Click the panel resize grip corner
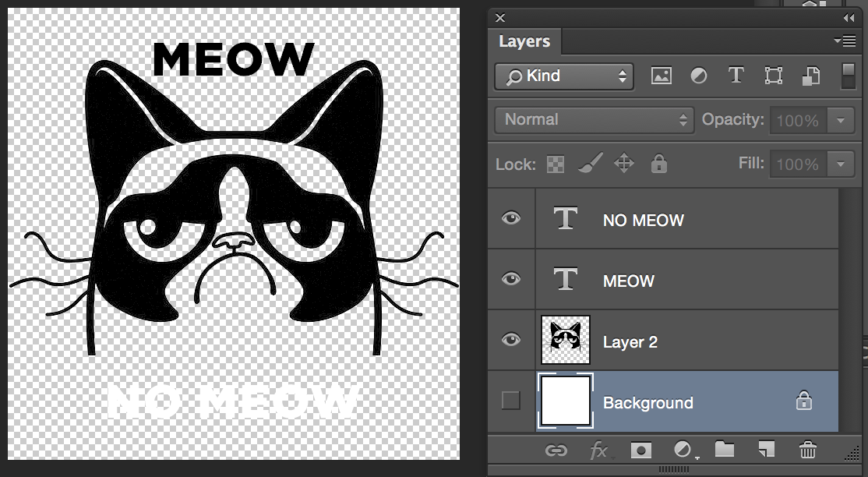 (x=852, y=454)
